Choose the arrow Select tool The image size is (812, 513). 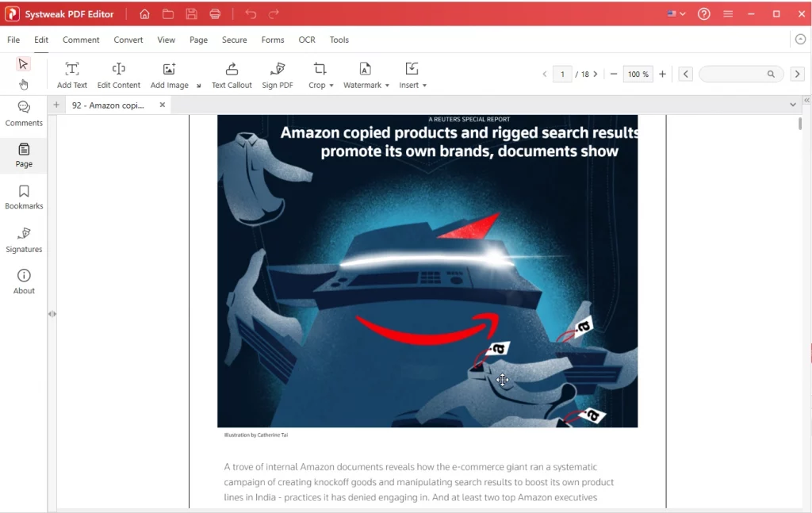click(23, 63)
